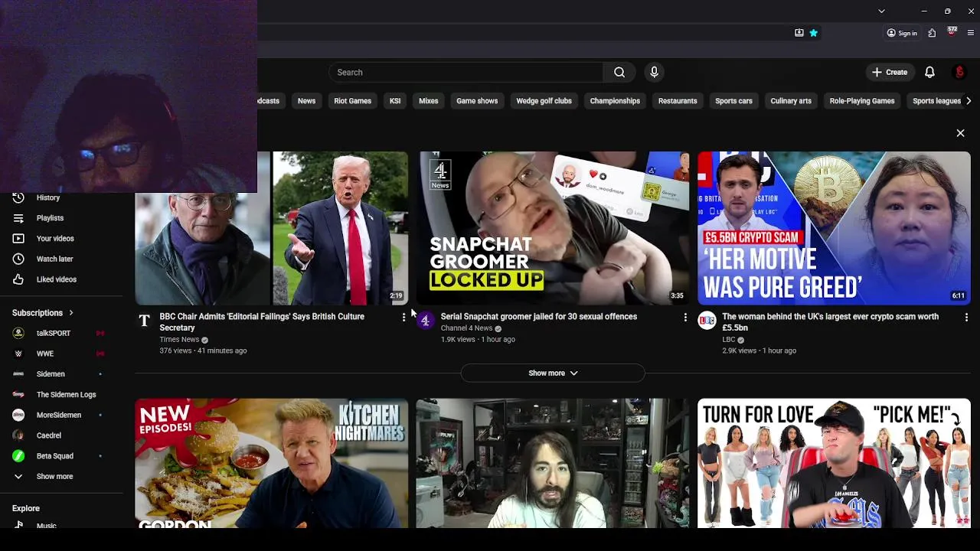
Task: Select Role-Playing Games chip
Action: (862, 101)
